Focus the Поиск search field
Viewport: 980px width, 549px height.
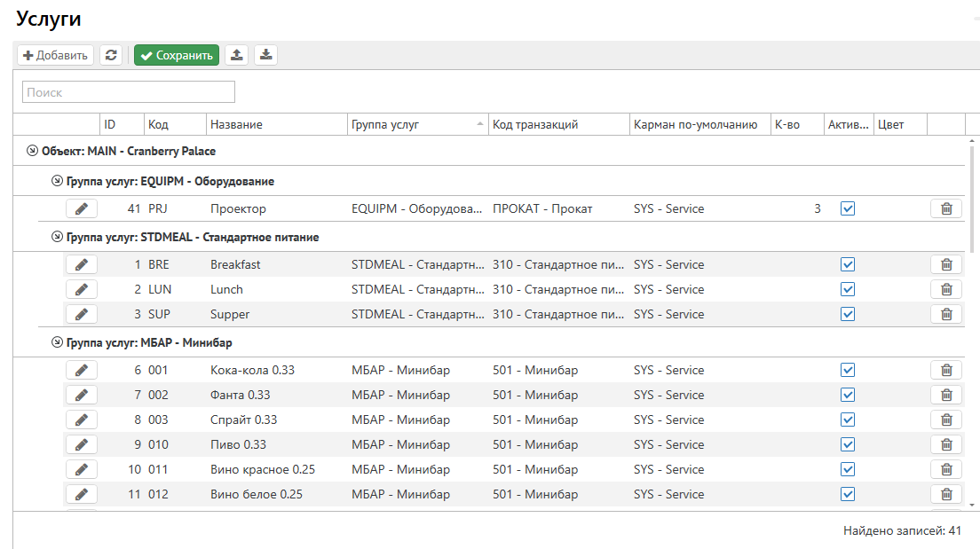129,92
